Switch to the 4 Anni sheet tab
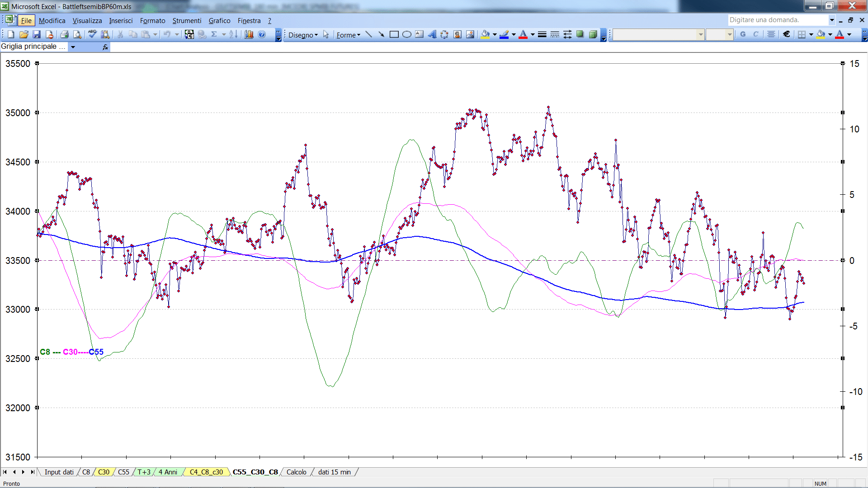Viewport: 868px width, 488px height. pyautogui.click(x=168, y=472)
